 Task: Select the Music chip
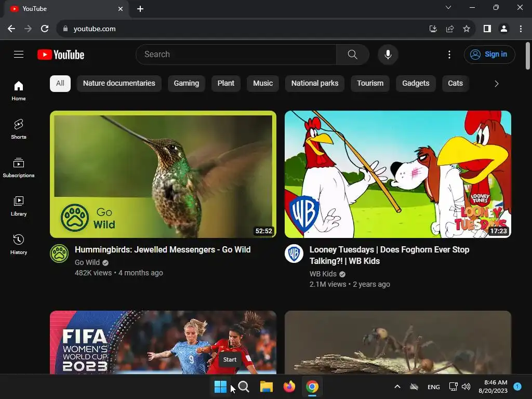(263, 84)
